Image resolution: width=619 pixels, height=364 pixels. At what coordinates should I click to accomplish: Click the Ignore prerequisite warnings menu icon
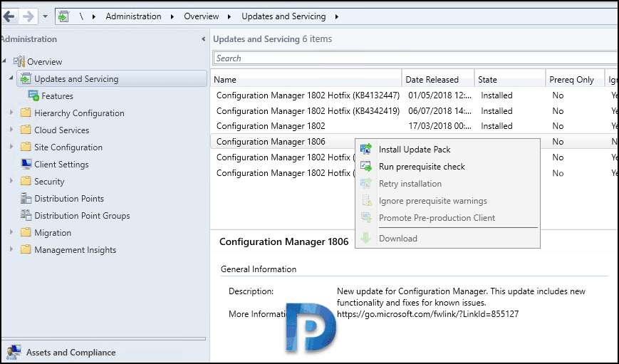coord(367,200)
